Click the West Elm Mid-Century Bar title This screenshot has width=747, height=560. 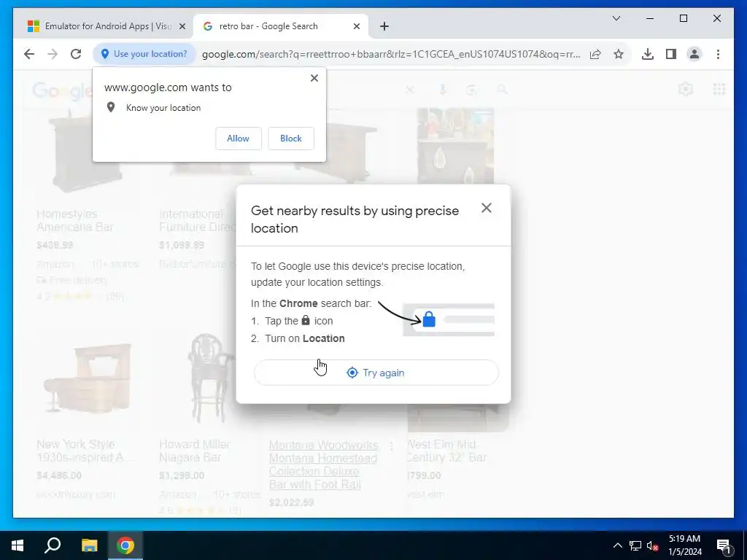(446, 451)
